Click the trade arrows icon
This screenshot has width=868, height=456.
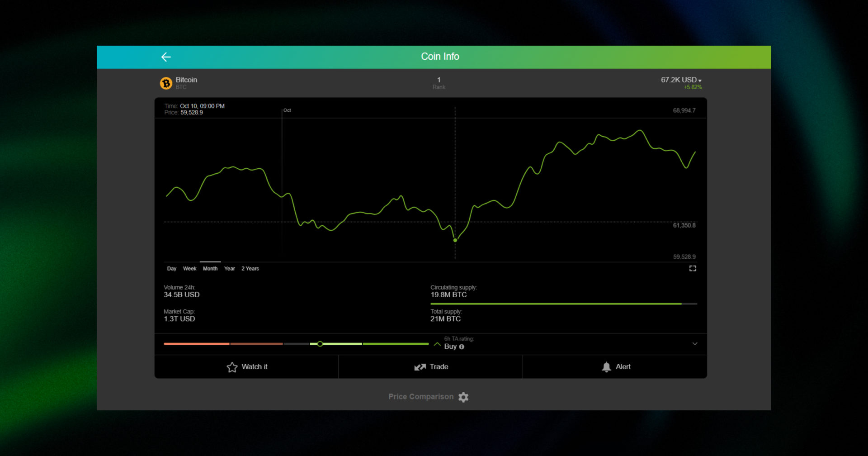click(x=420, y=367)
